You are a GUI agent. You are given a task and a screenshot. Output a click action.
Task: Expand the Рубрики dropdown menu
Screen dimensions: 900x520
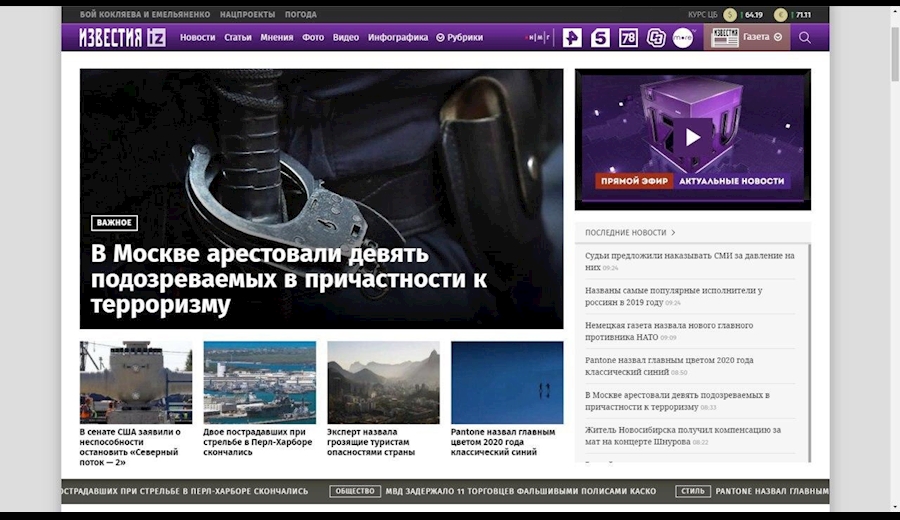460,38
